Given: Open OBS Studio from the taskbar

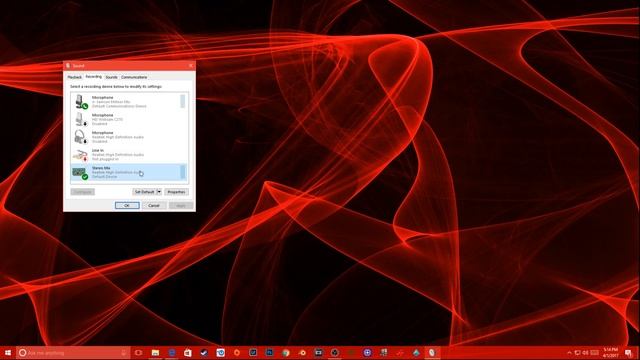Looking at the screenshot, I should click(x=335, y=353).
